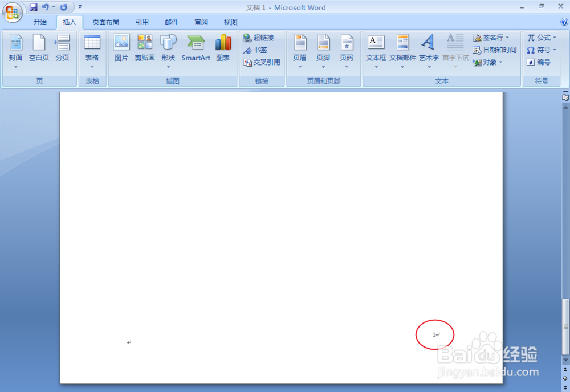Expand the equation (公式) dropdown arrow
The width and height of the screenshot is (570, 392).
555,38
